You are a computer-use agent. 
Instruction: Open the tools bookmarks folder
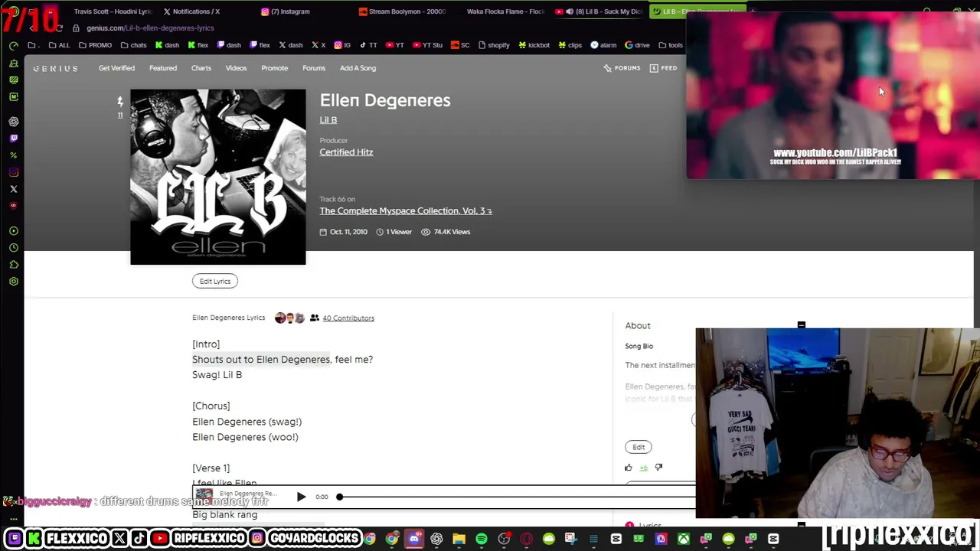(671, 45)
